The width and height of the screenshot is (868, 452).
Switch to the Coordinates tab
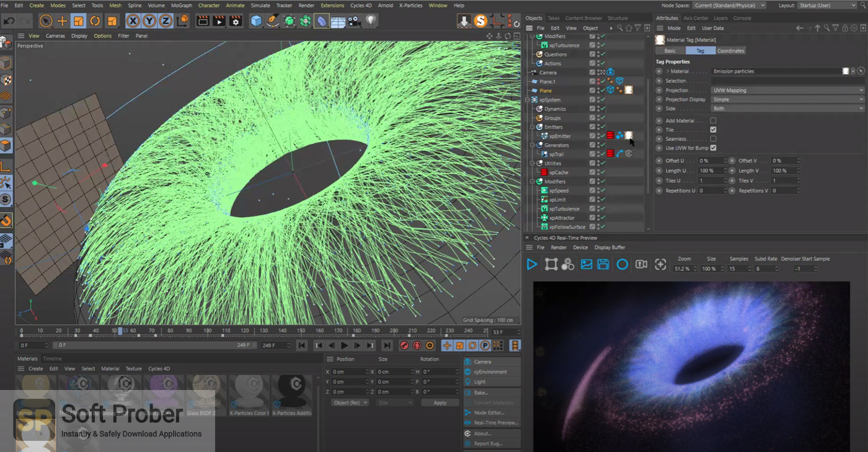[x=731, y=51]
